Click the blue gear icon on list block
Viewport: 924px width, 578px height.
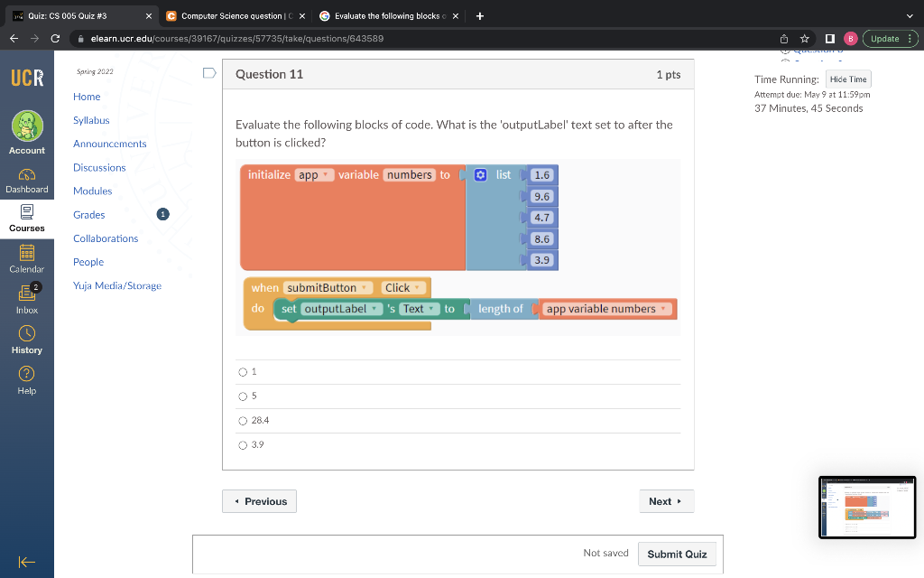pyautogui.click(x=480, y=175)
